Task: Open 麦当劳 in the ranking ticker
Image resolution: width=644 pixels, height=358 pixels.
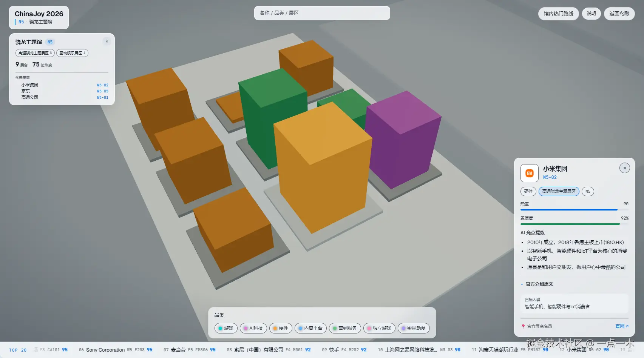Action: coord(190,350)
